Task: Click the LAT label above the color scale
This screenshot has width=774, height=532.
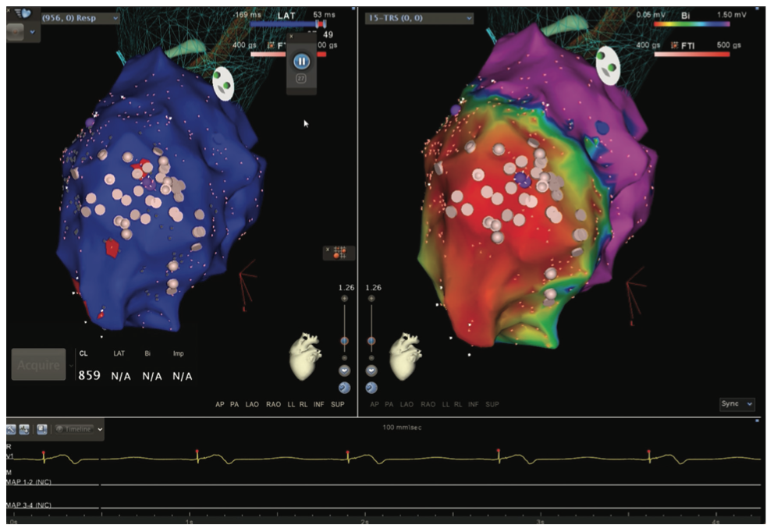Action: click(x=287, y=13)
